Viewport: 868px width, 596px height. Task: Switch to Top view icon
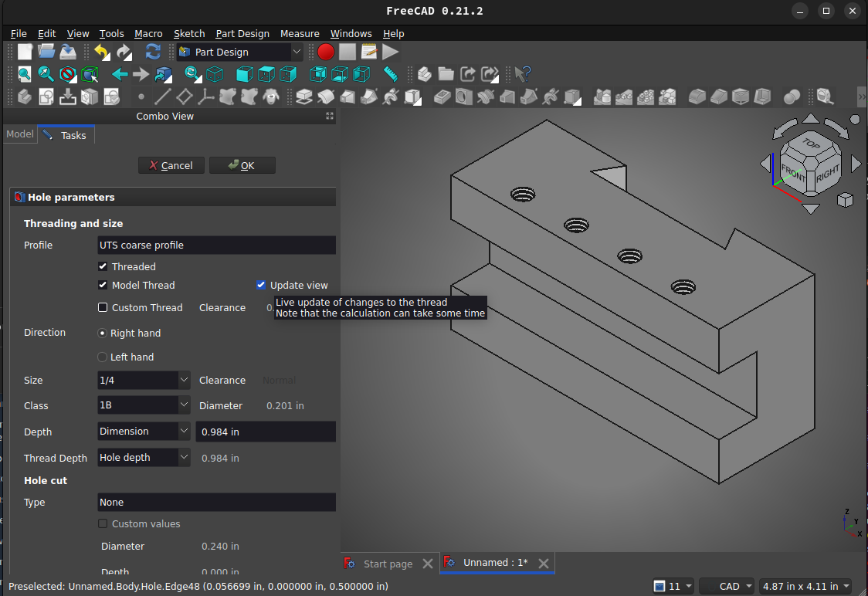(266, 73)
